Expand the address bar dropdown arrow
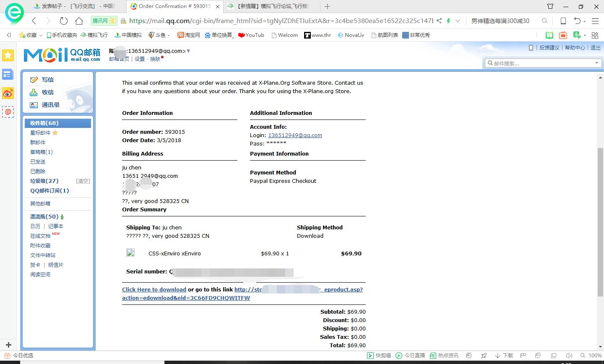604x364 pixels. pyautogui.click(x=458, y=21)
